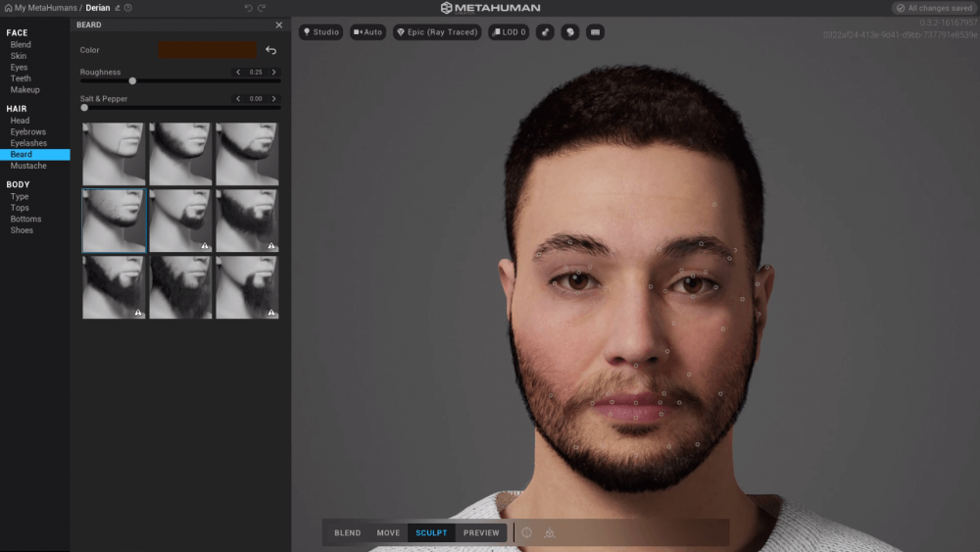
Task: Click the rename pencil icon beside Derian
Action: coord(118,8)
